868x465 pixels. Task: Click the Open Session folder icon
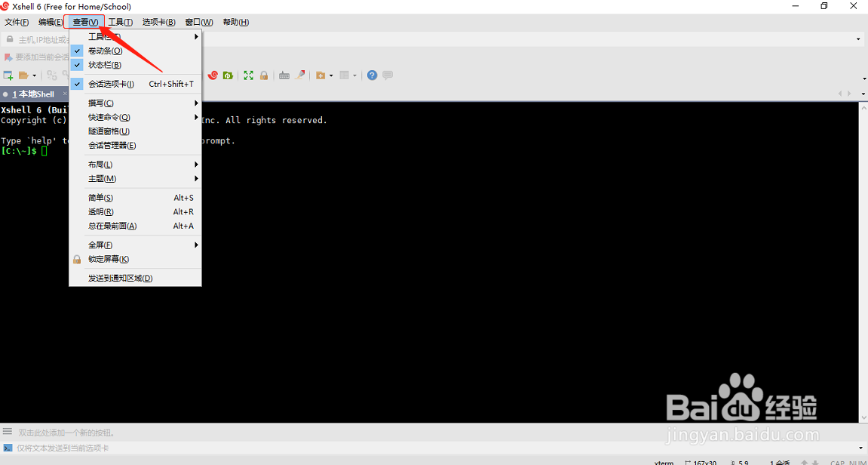point(23,75)
